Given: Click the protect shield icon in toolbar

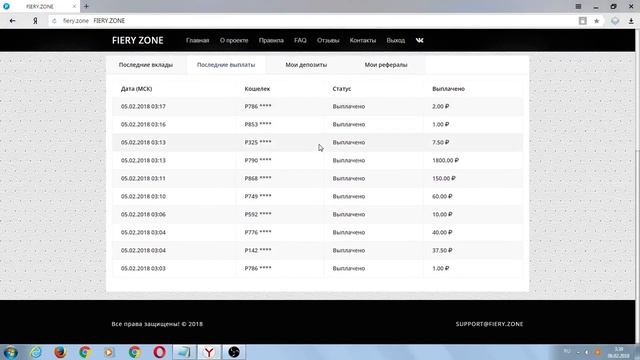Looking at the screenshot, I should (x=615, y=21).
